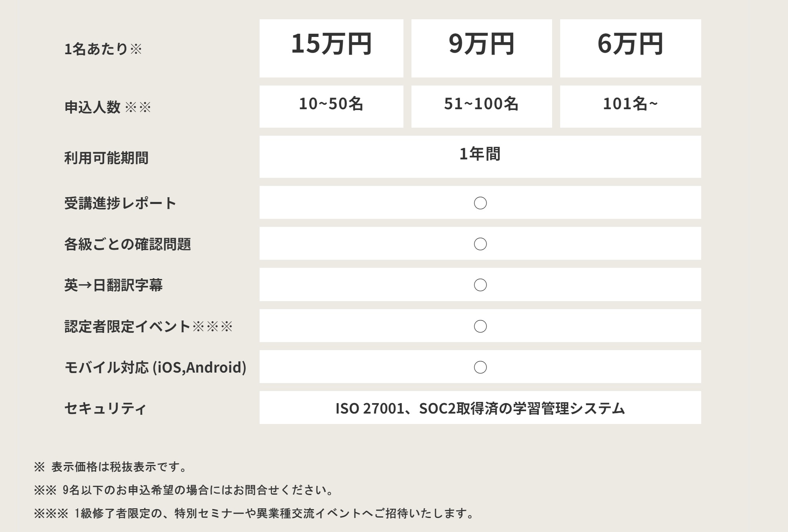
Task: Click the circle mark for 英→日翻訳字幕
Action: (x=480, y=285)
